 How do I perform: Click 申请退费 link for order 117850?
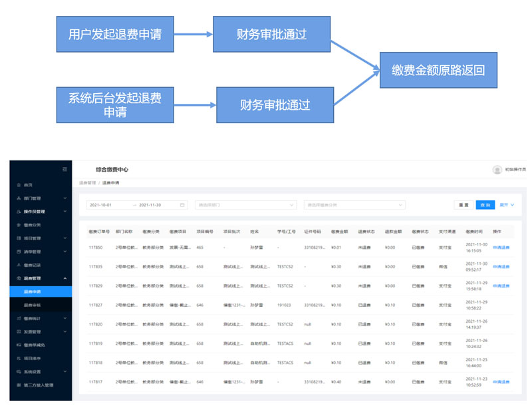click(x=501, y=247)
